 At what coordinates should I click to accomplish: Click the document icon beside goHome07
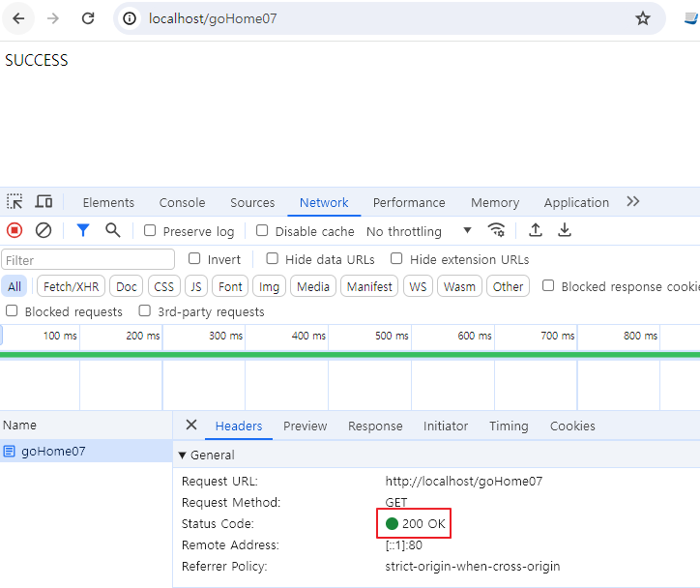10,451
